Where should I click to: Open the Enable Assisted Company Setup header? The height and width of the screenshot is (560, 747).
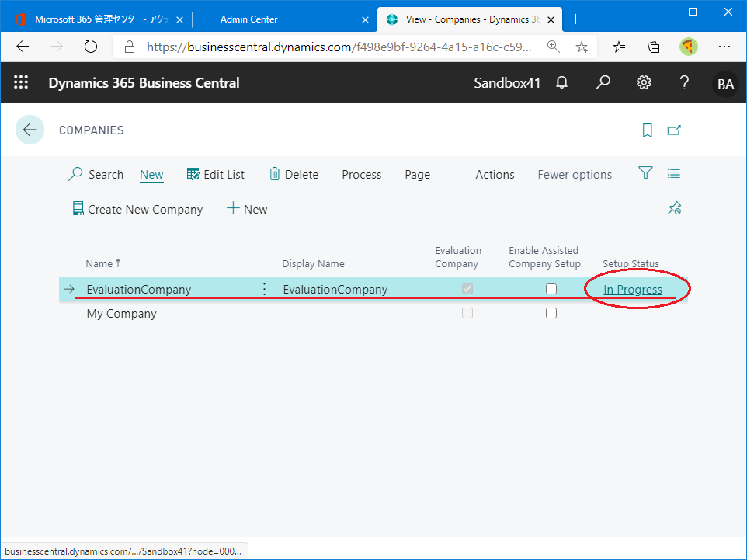(544, 257)
